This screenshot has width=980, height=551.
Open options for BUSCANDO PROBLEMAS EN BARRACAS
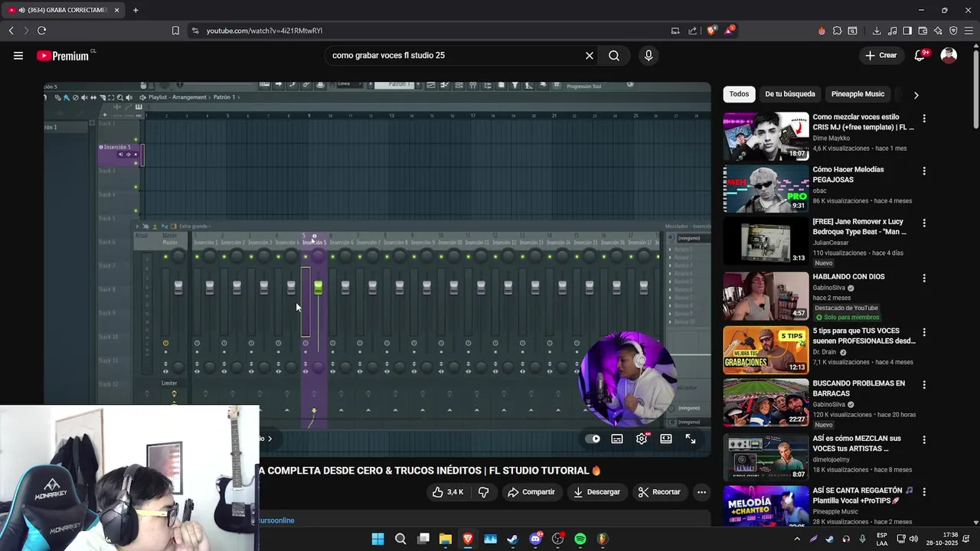(924, 385)
